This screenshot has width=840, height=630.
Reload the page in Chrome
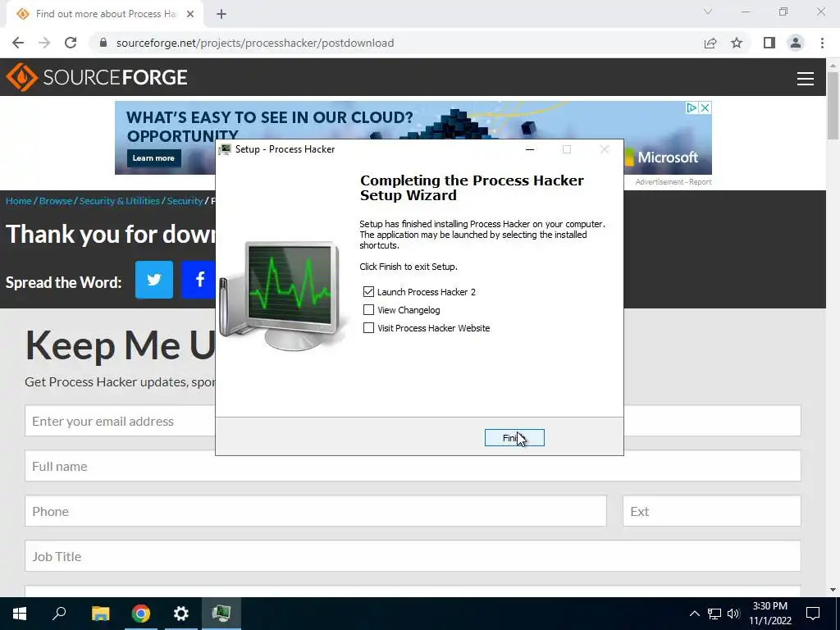click(x=71, y=43)
